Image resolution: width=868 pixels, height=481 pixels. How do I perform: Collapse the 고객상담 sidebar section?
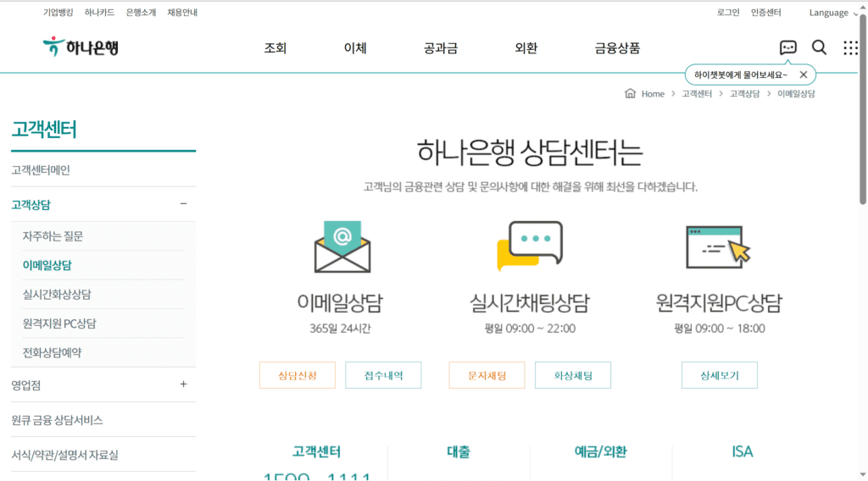183,204
